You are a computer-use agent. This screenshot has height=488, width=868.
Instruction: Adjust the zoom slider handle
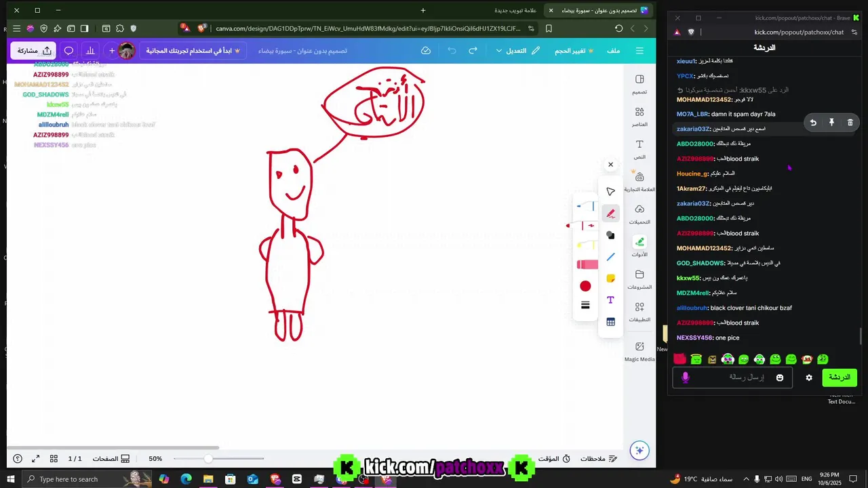(x=208, y=459)
